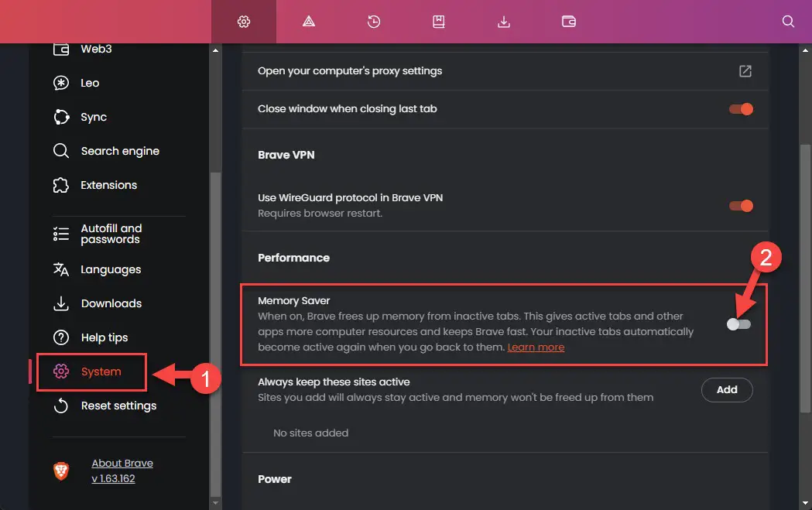812x510 pixels.
Task: Click the external link icon for proxy settings
Action: point(745,71)
